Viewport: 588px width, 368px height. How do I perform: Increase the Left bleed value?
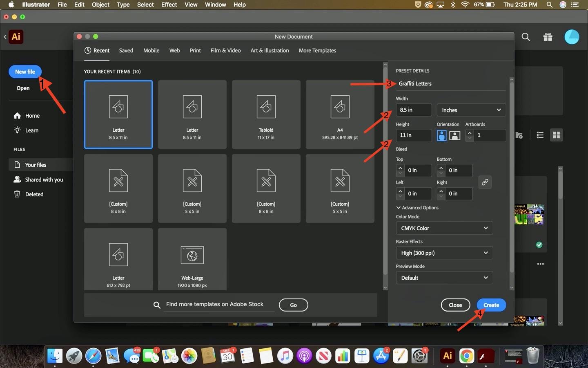[400, 191]
